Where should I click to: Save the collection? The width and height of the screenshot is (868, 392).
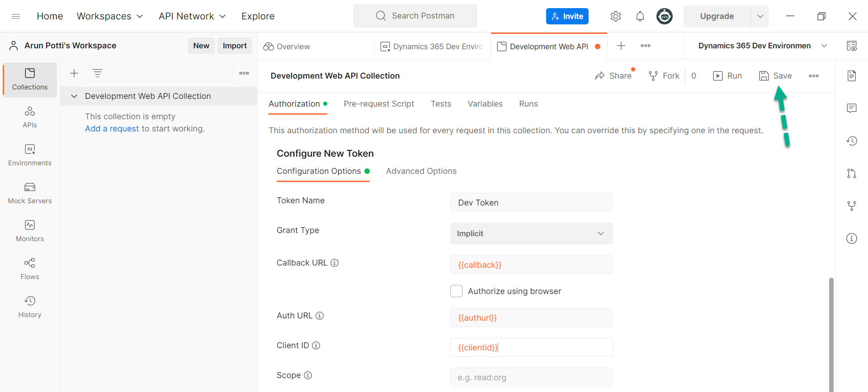(775, 76)
